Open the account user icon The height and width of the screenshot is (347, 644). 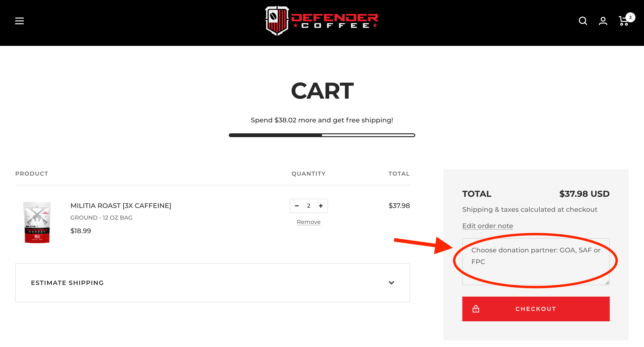click(603, 21)
